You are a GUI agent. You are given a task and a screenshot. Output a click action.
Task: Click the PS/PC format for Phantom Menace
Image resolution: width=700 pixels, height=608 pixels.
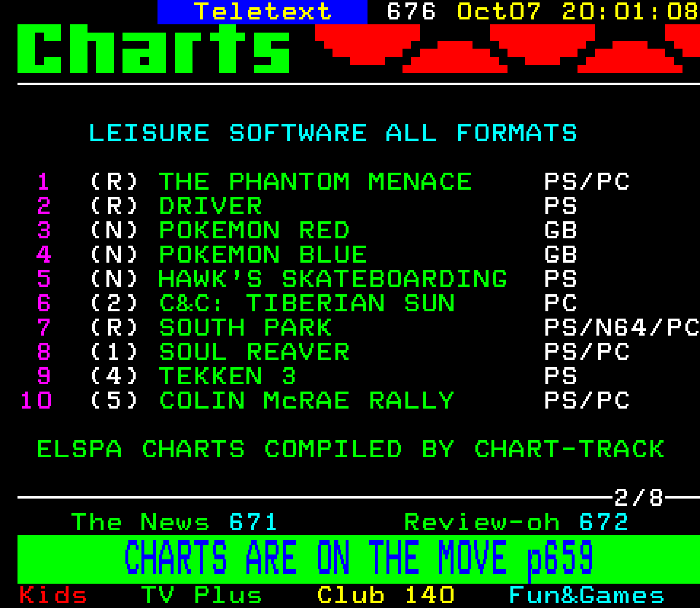pos(586,182)
